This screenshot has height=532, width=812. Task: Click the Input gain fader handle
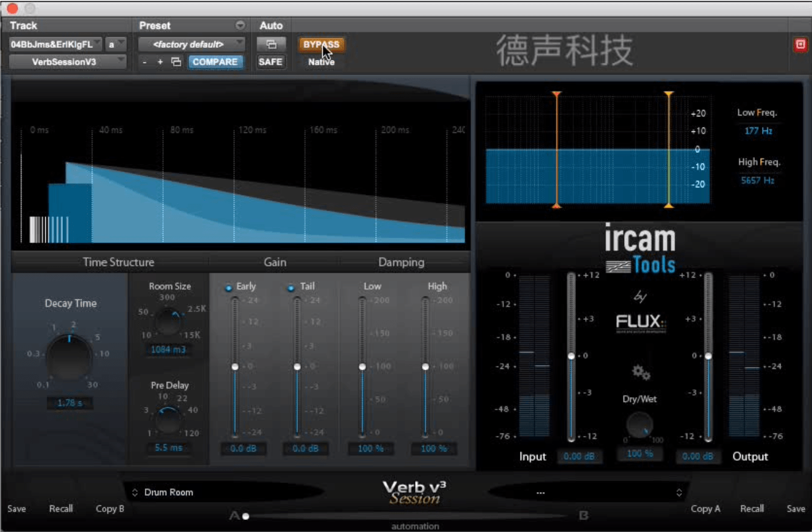(571, 356)
